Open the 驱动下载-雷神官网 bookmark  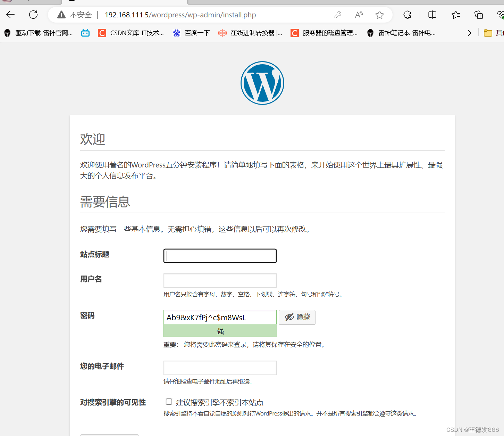tap(39, 33)
